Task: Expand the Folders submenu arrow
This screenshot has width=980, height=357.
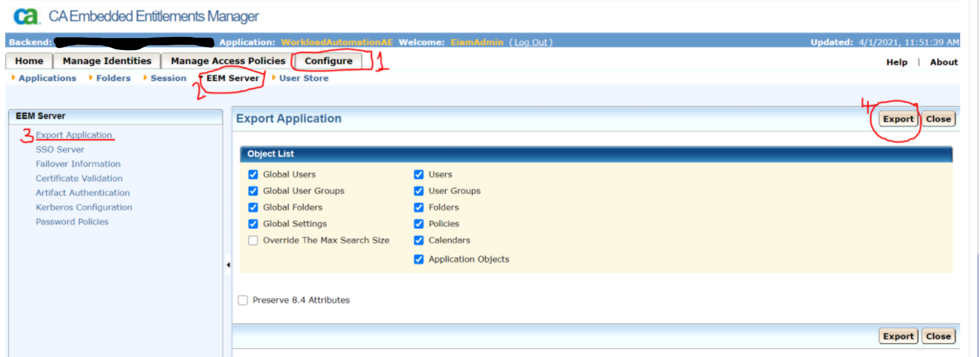Action: 91,78
